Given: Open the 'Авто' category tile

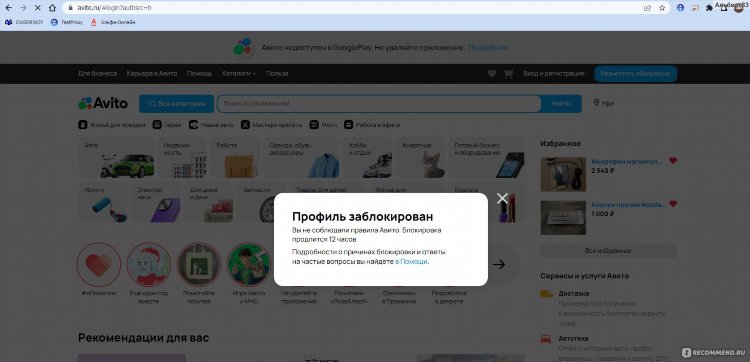Looking at the screenshot, I should (116, 158).
